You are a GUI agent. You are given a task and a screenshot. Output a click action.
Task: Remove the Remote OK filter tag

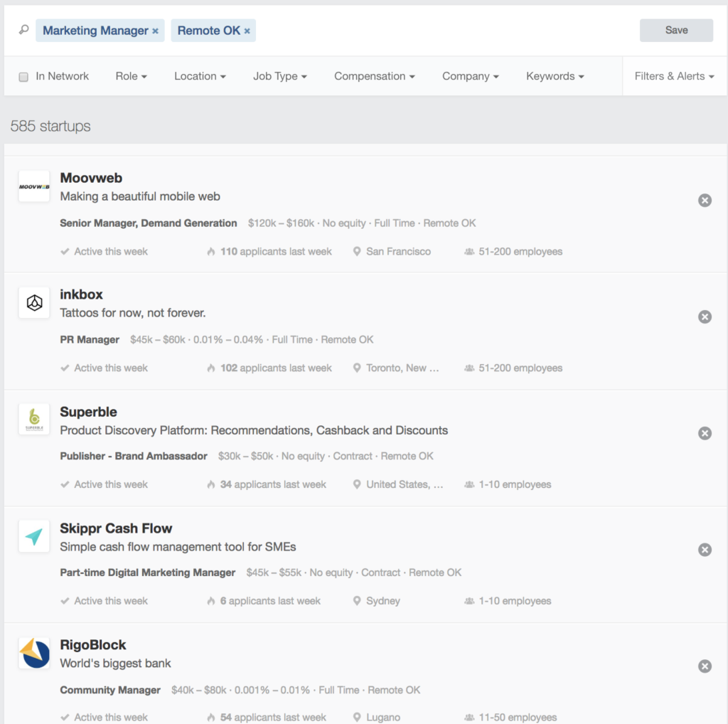(246, 31)
